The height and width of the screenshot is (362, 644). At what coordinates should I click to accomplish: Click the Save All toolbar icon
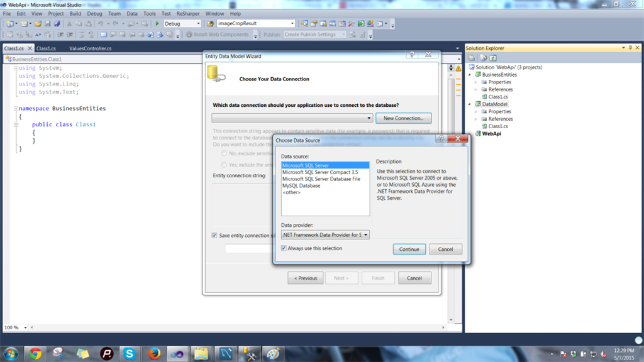click(x=57, y=24)
